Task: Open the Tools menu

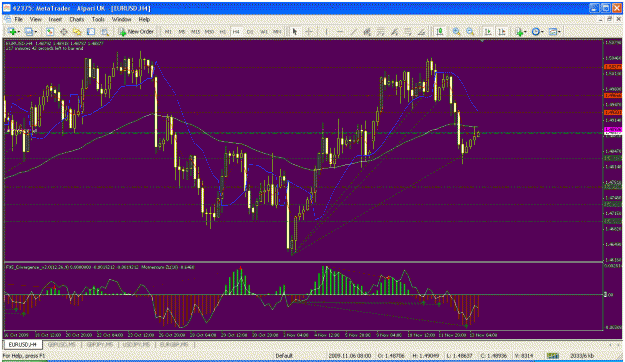Action: tap(98, 19)
